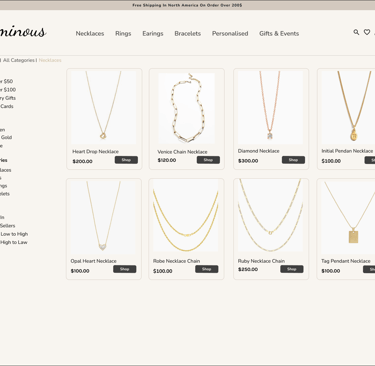
Task: Select the $100.00 Initial Pendan Necklace price
Action: 331,161
